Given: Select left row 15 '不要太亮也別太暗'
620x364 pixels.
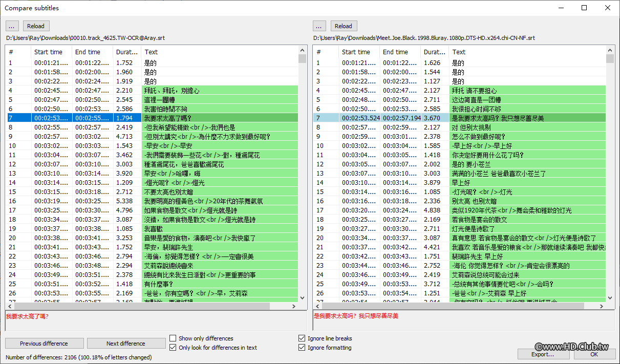Looking at the screenshot, I should pyautogui.click(x=152, y=192).
